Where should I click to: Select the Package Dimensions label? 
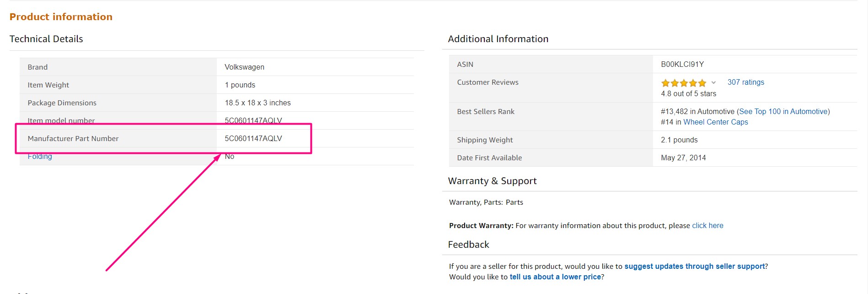tap(62, 103)
